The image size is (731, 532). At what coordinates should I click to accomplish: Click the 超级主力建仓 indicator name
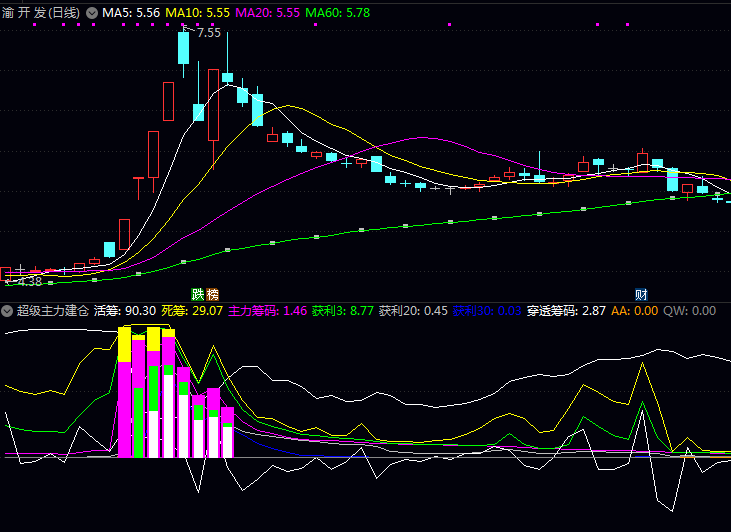point(52,311)
